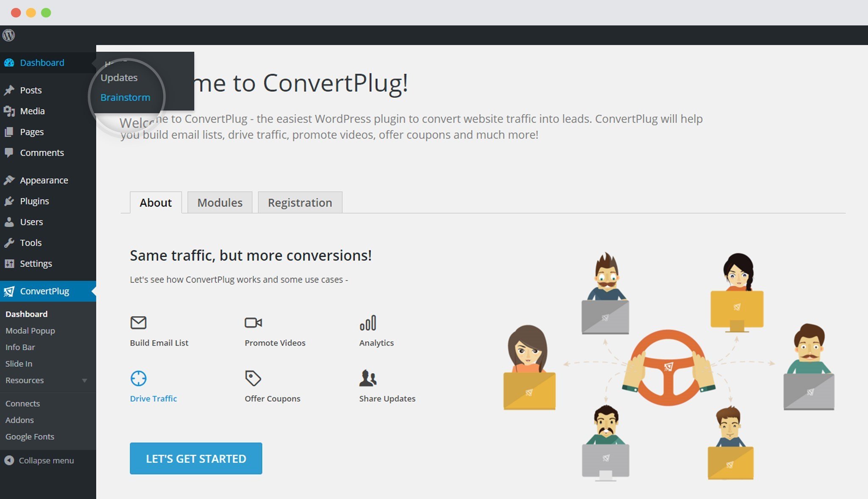This screenshot has width=868, height=499.
Task: Open the Posts menu
Action: 48,90
